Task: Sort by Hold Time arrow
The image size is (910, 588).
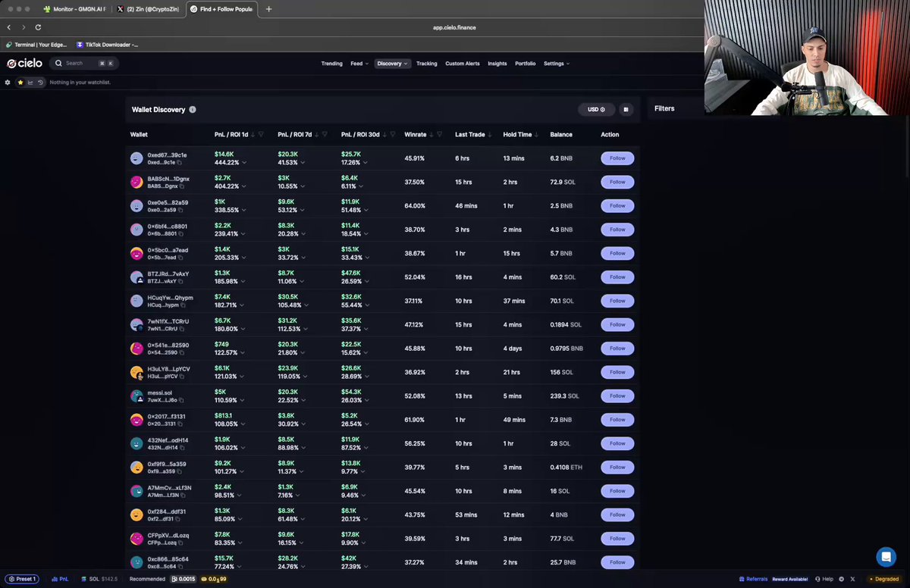Action: [x=537, y=135]
